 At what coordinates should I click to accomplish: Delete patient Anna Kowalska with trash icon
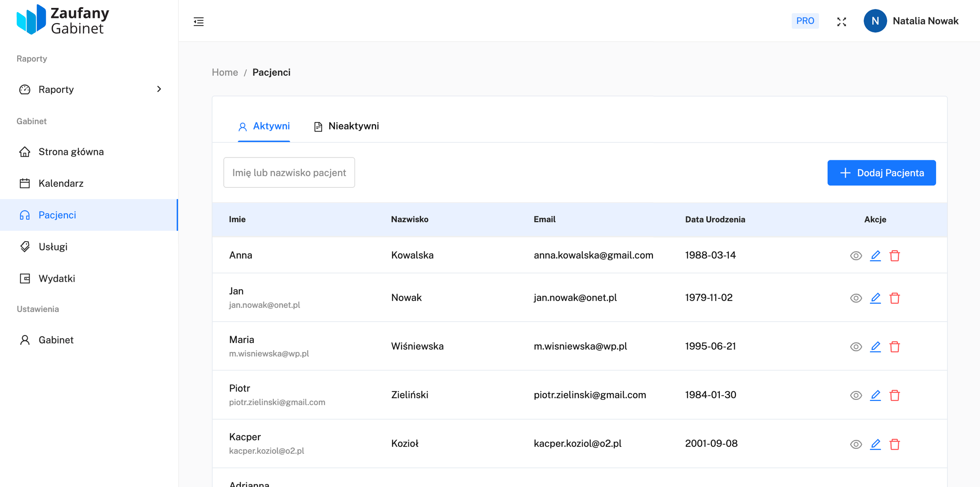[895, 256]
